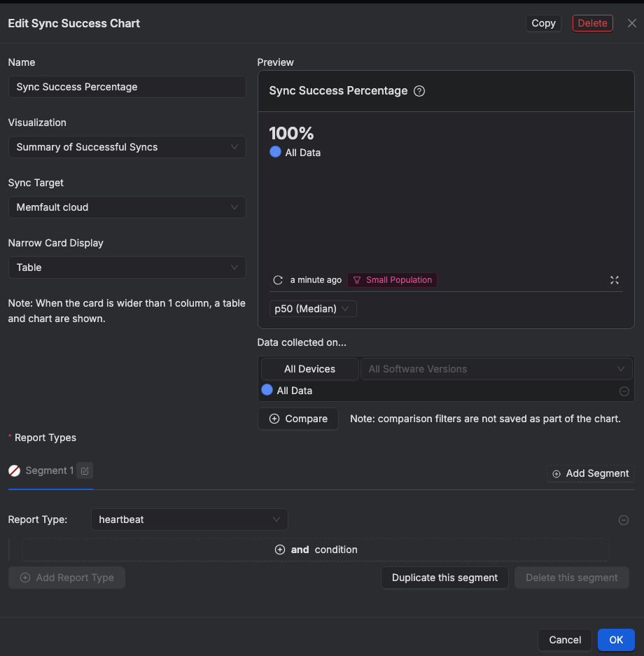Viewport: 644px width, 656px height.
Task: Remove the All Data row using minus icon
Action: 624,391
